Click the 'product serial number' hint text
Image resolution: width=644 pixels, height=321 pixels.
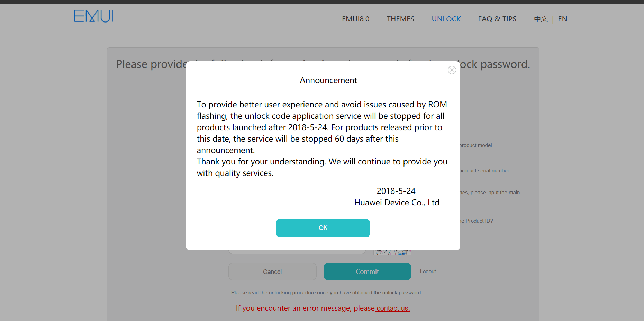484,171
